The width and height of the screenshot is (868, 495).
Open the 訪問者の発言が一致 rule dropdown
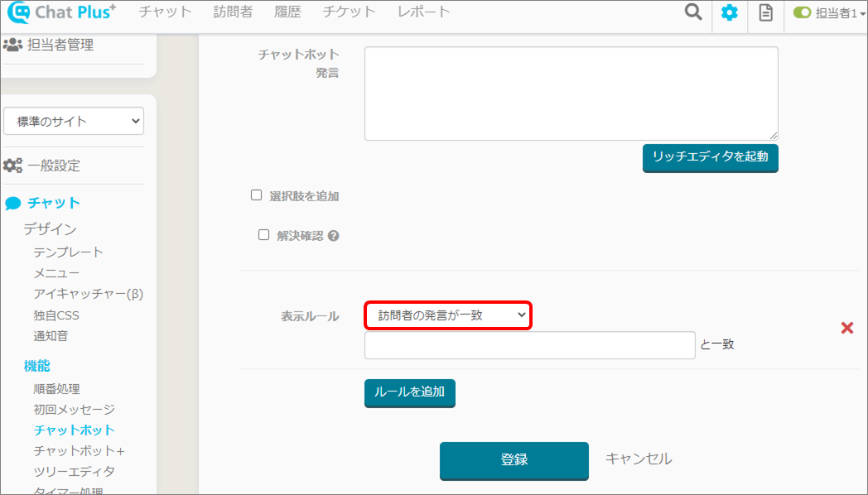448,315
